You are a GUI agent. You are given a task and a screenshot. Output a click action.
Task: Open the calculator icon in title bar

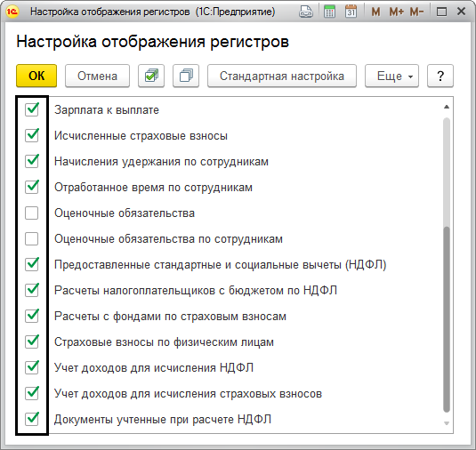pos(329,12)
